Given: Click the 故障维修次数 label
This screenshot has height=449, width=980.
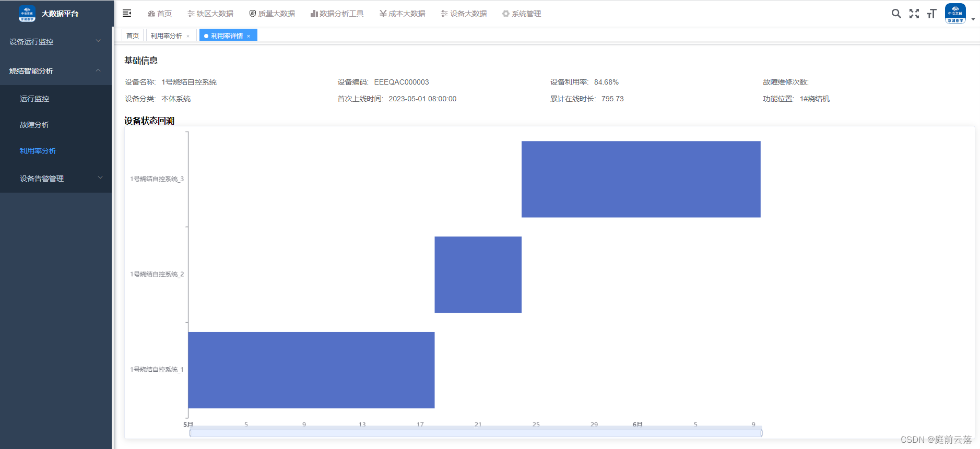Looking at the screenshot, I should click(x=786, y=82).
